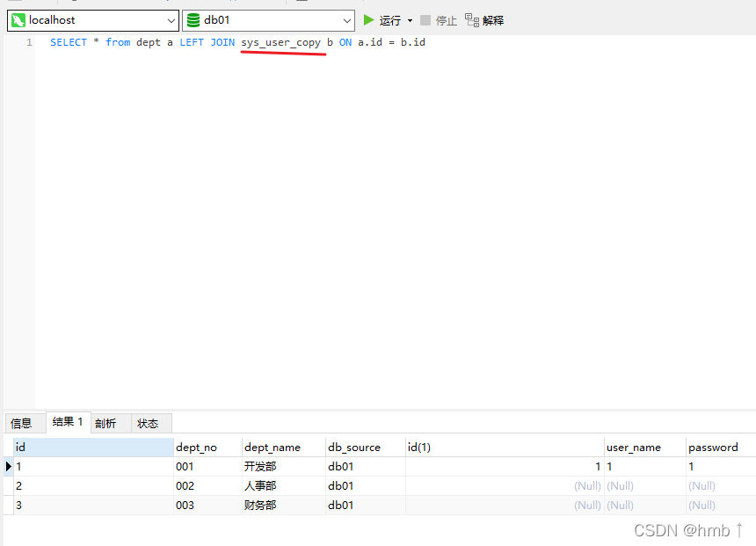Select the (Null) password cell in 财务部 row
Image resolution: width=756 pixels, height=546 pixels.
point(721,505)
